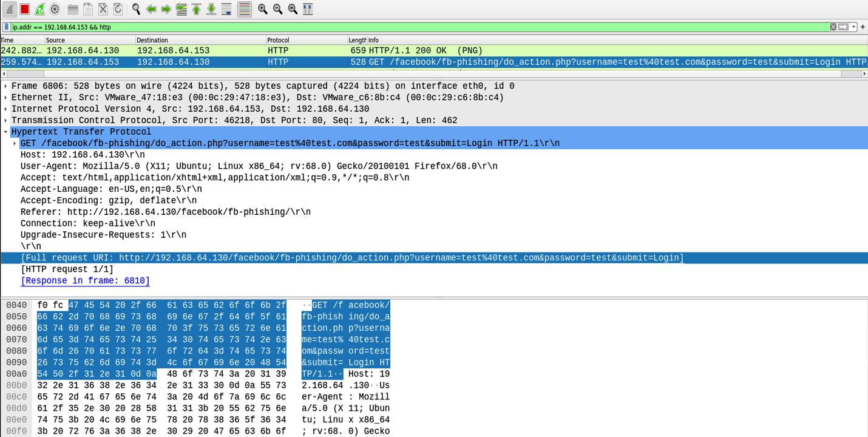Click right arrow of packet list scrollbar
Viewport: 868px width, 437px height.
coord(864,74)
